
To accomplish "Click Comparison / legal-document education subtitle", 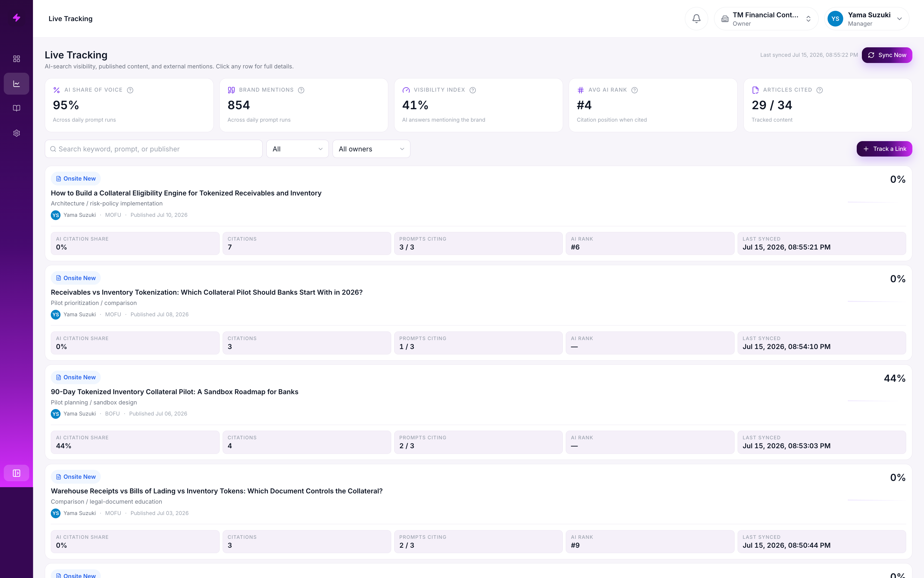I will tap(106, 502).
